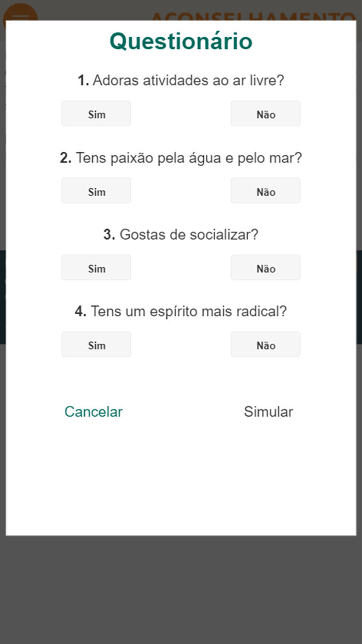Answer Sim to the outdoor activities question
This screenshot has height=644, width=362.
point(96,113)
